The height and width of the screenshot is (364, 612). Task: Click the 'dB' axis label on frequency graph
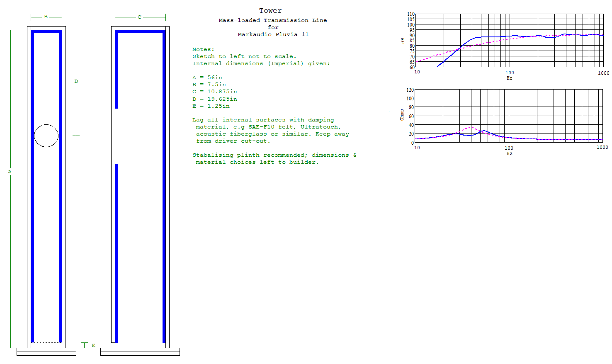pyautogui.click(x=403, y=40)
